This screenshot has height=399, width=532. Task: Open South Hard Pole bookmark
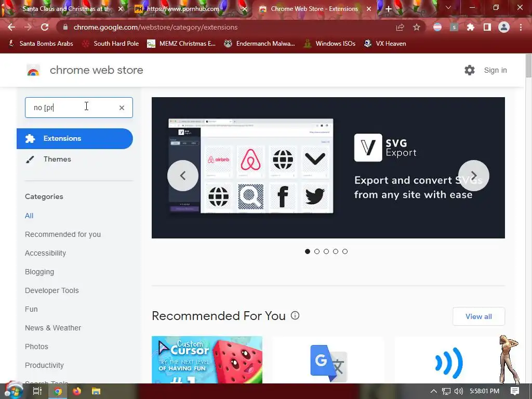pos(111,44)
